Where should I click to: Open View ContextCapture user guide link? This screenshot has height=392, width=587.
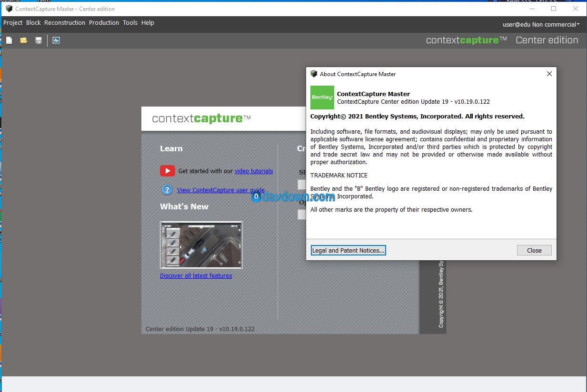coord(221,190)
